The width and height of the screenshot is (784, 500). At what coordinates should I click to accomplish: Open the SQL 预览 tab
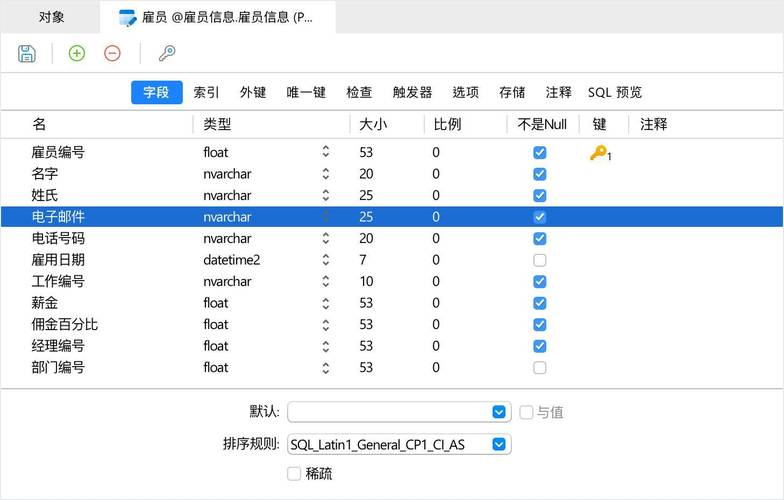[614, 92]
